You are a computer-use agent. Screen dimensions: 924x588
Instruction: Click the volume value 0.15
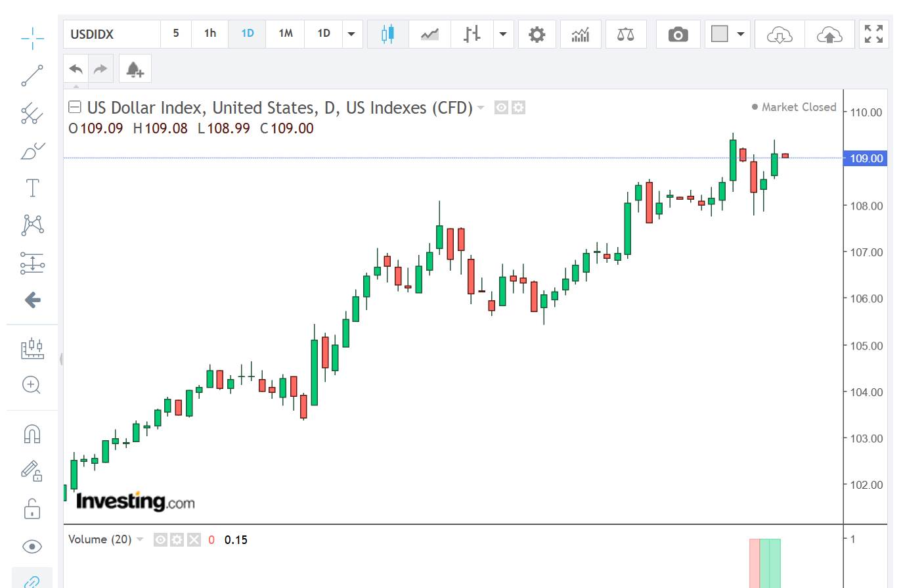pyautogui.click(x=236, y=540)
